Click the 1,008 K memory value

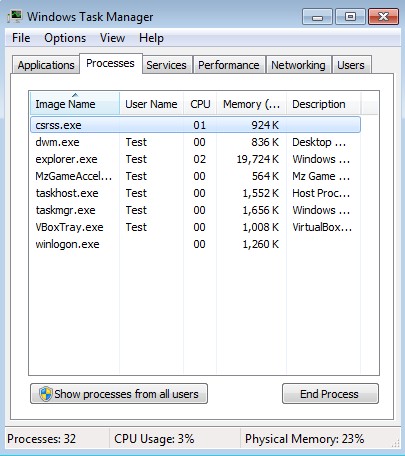261,227
